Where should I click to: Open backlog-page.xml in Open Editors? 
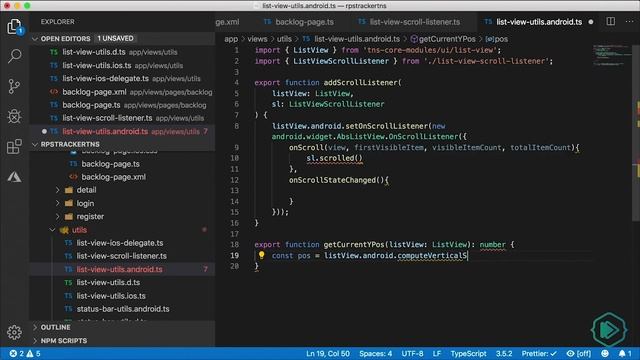(122, 92)
